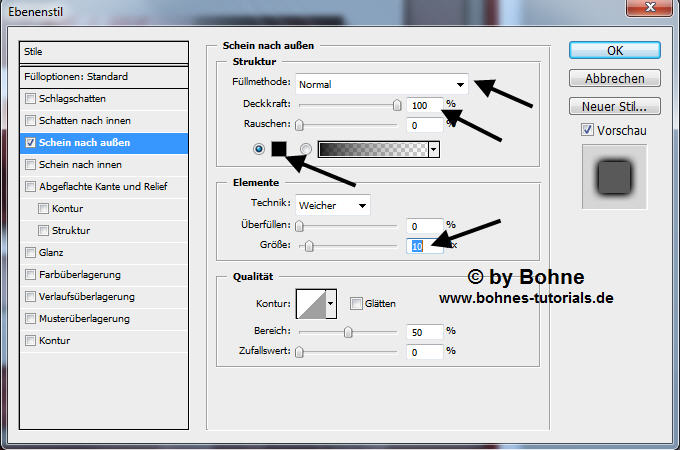
Task: Enable the Schlagschatten checkbox
Action: [31, 99]
